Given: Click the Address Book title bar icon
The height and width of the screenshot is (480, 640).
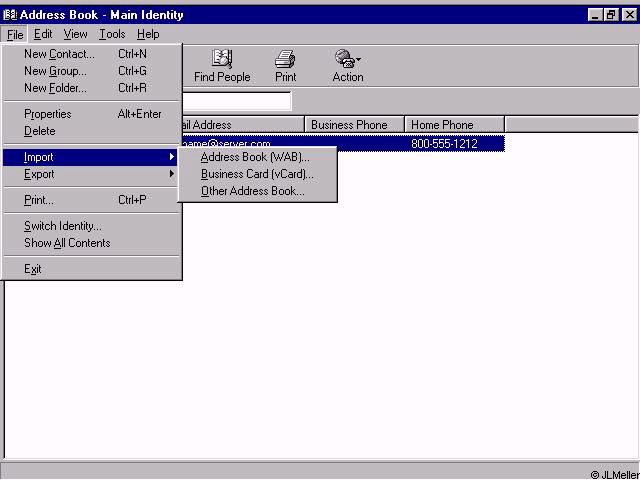Looking at the screenshot, I should pos(10,15).
